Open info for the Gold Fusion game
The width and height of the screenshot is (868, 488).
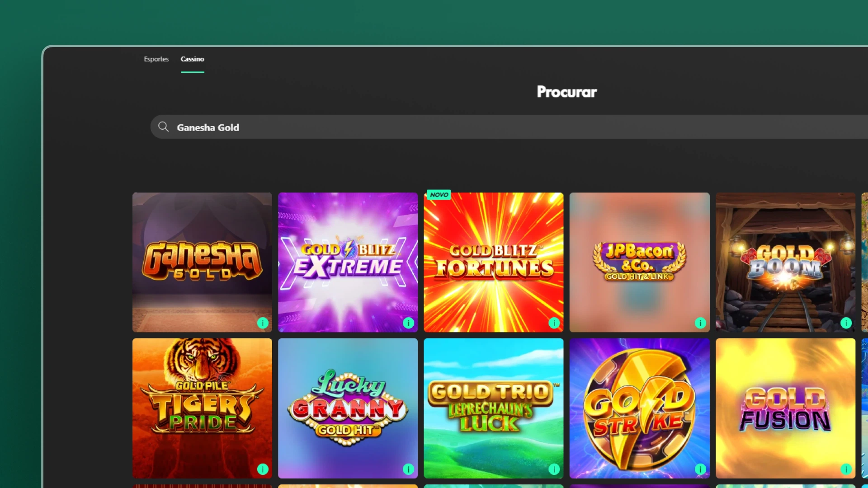pos(846,469)
